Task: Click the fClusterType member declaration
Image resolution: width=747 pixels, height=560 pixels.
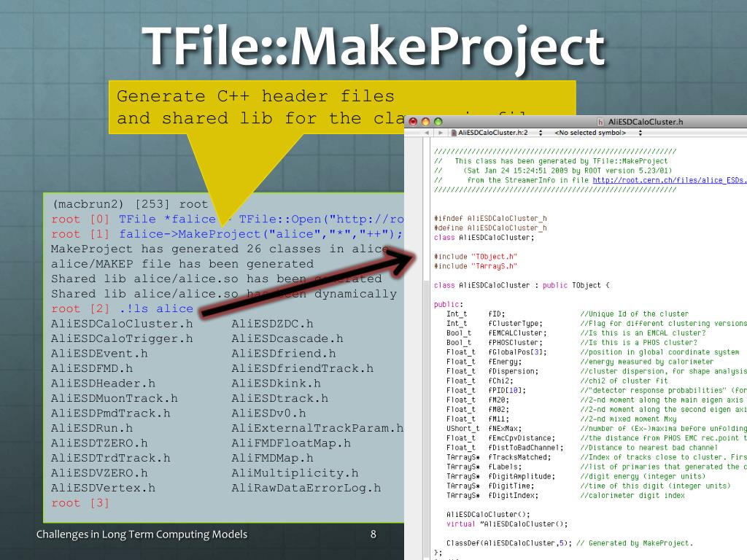Action: (495, 324)
